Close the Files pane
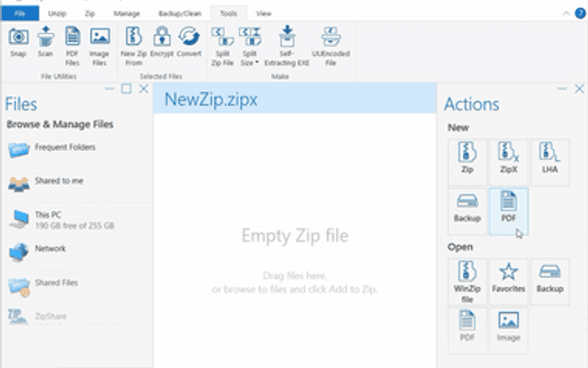Viewport: 588px width, 368px height. (x=143, y=88)
